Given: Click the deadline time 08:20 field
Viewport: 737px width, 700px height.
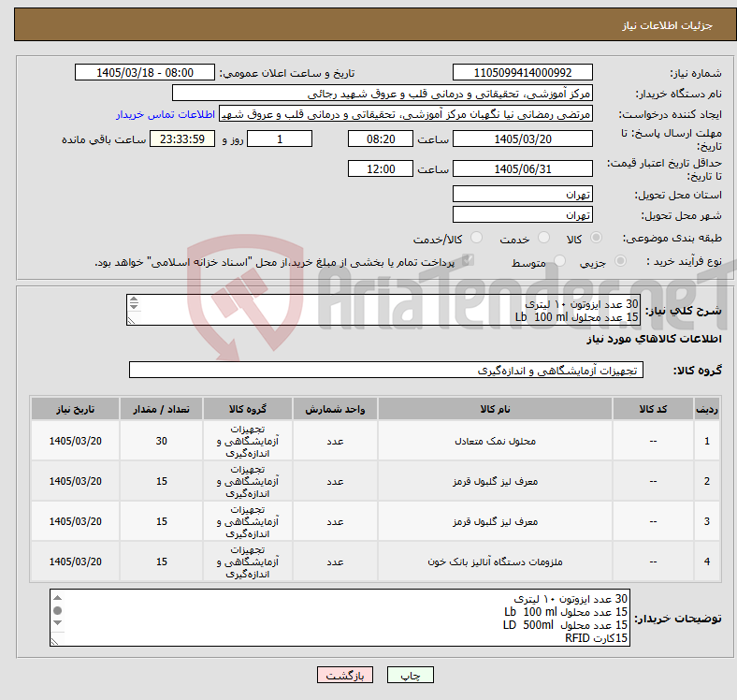Looking at the screenshot, I should [x=381, y=139].
